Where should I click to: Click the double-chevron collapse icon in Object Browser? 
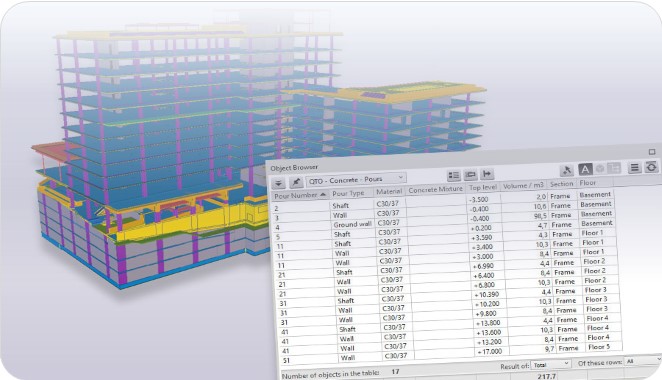point(279,184)
